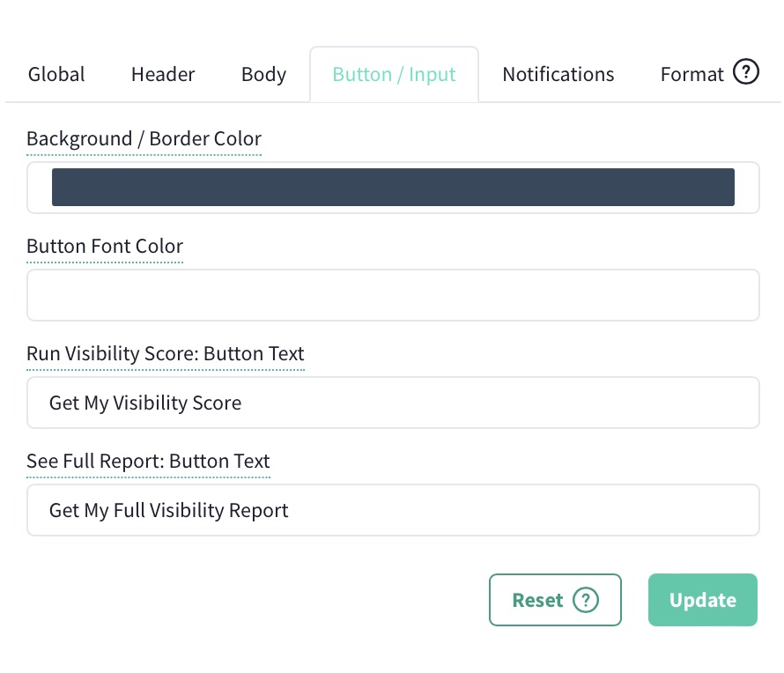
Task: Click the help icon next to Format
Action: click(745, 71)
